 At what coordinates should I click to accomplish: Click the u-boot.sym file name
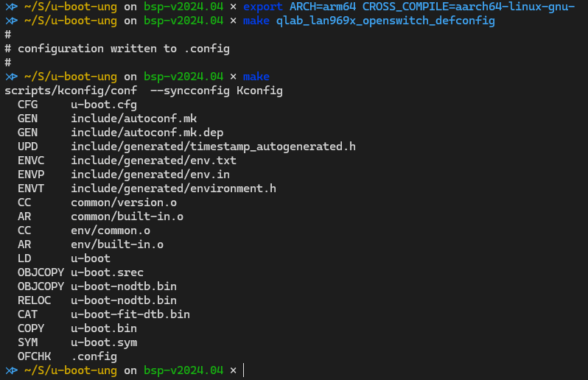tap(104, 342)
